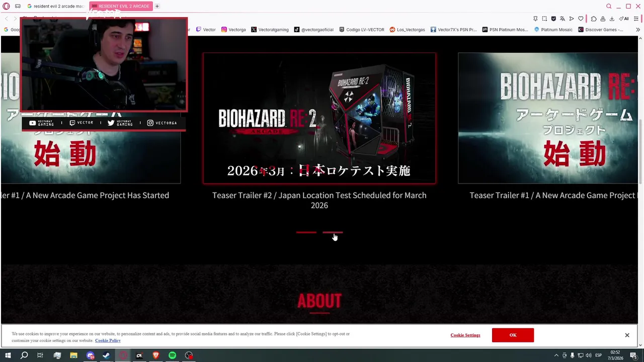The width and height of the screenshot is (644, 362).
Task: Open Windows taskbar search
Action: (x=24, y=355)
